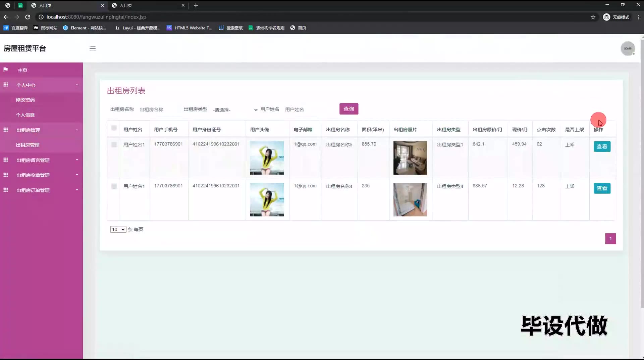Click the browser back arrow
This screenshot has height=360, width=644.
pos(6,17)
